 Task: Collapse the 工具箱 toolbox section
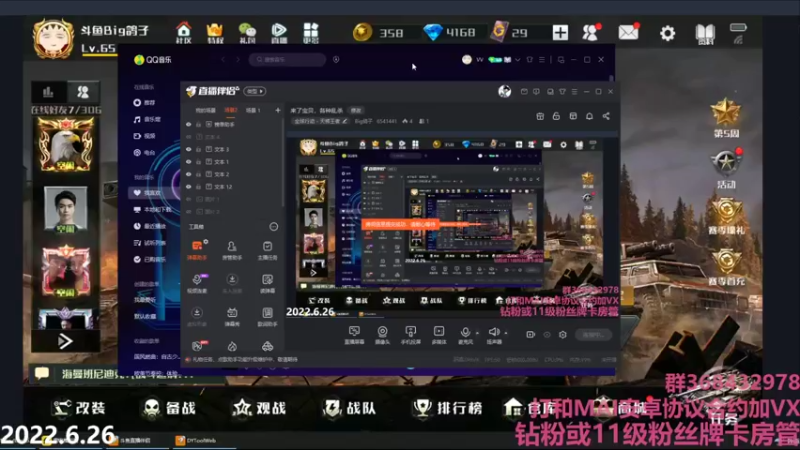[x=273, y=227]
